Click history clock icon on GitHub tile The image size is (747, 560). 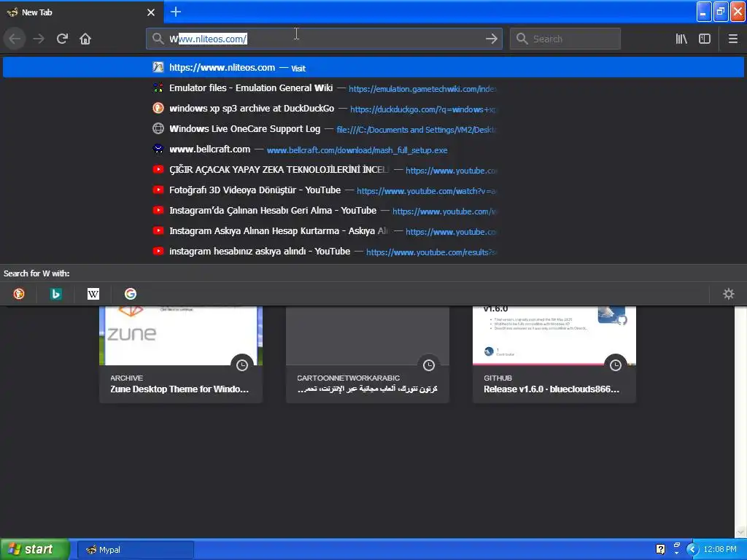coord(616,365)
